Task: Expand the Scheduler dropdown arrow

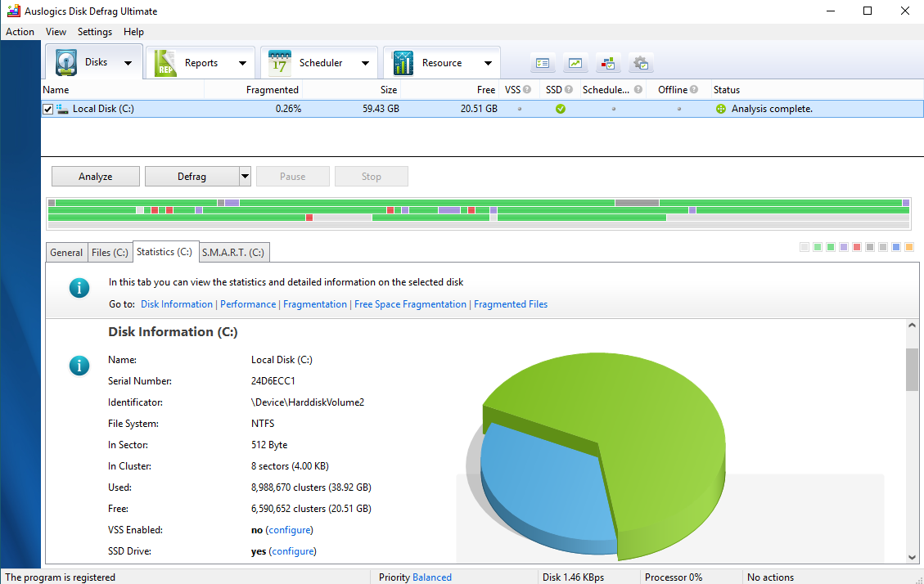Action: coord(365,63)
